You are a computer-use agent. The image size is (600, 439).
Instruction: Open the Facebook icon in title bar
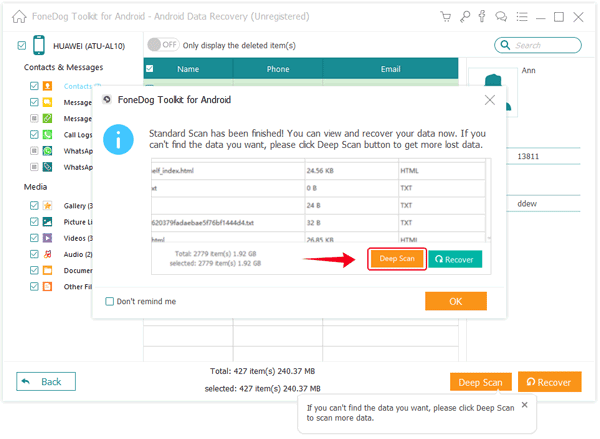(x=482, y=16)
